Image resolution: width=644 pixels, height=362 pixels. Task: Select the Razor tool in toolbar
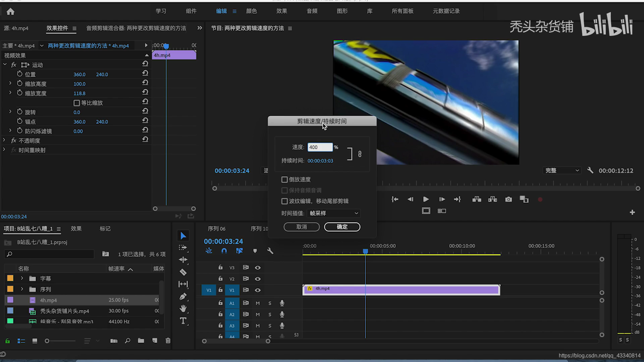[x=183, y=272]
